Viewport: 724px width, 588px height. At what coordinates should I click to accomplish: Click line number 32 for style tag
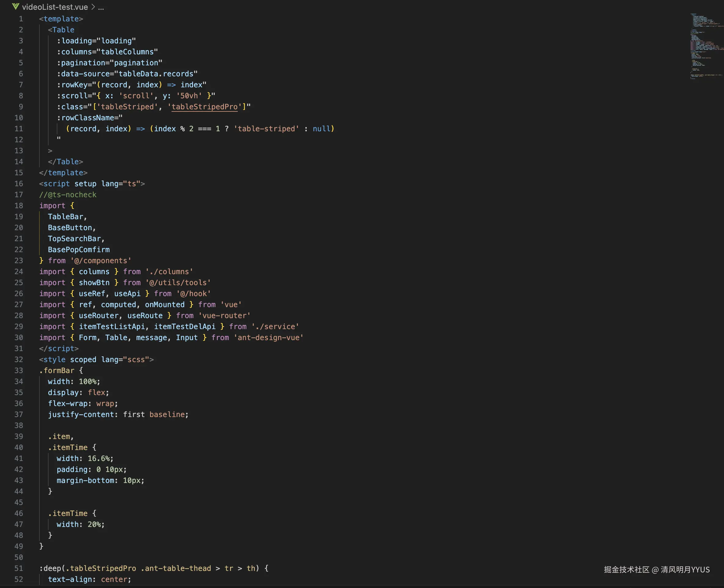[19, 359]
